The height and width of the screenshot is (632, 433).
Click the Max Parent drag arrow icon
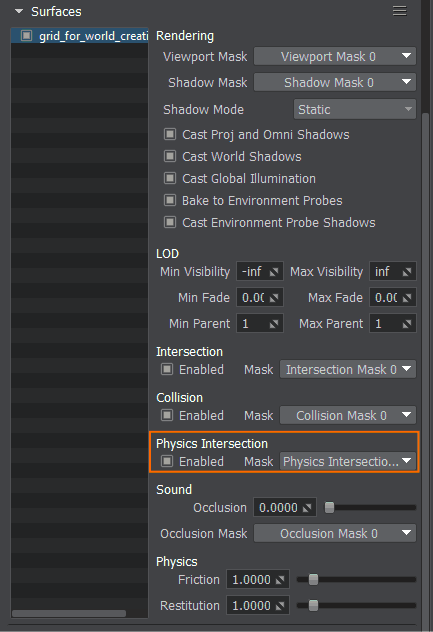407,324
